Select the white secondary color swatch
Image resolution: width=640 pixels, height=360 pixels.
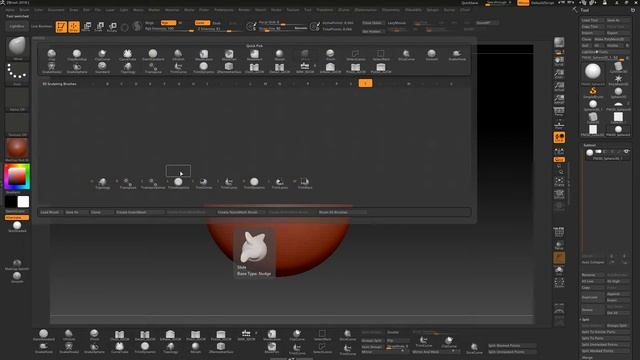(23, 202)
